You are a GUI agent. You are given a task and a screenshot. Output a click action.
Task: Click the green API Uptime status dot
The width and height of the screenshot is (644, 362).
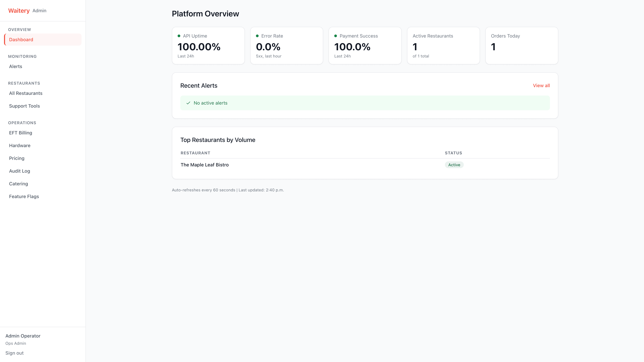point(179,36)
